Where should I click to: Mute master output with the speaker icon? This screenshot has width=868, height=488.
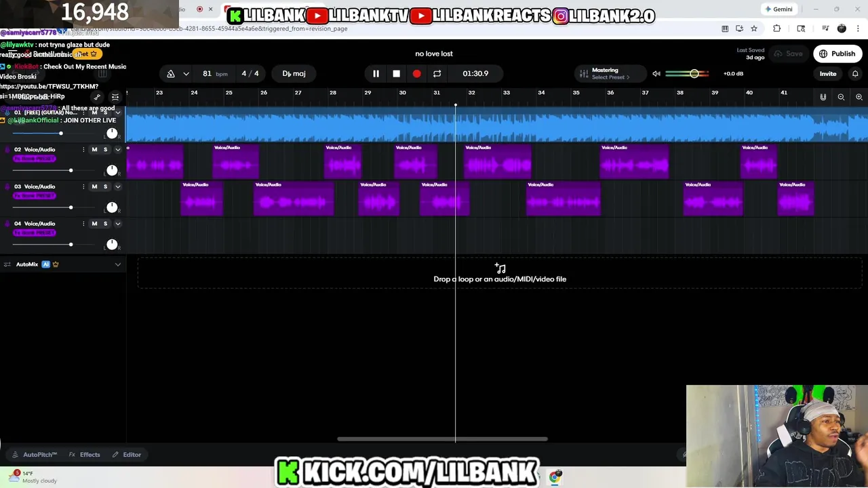656,74
